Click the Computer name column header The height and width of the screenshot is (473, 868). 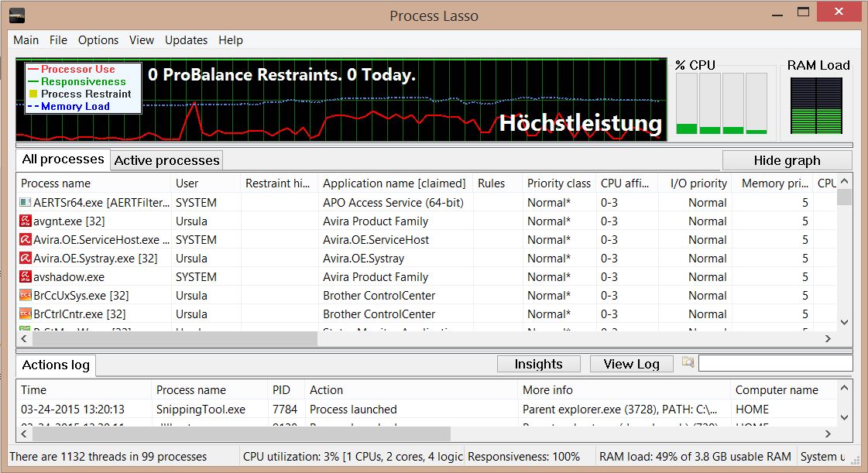[784, 390]
